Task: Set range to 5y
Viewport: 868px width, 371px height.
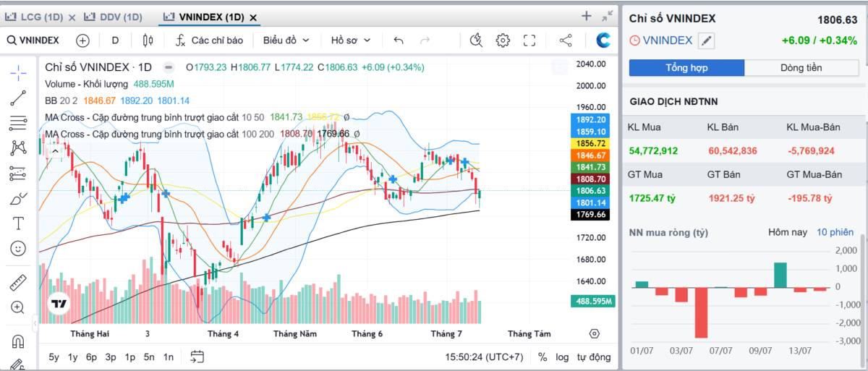Action: pyautogui.click(x=54, y=357)
